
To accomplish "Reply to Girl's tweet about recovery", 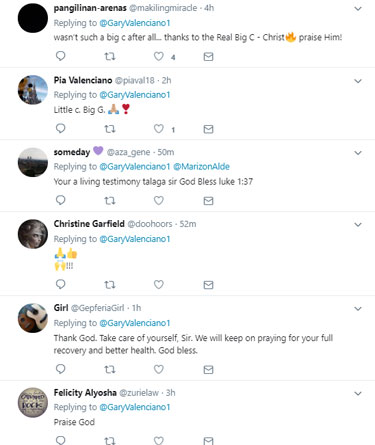I will [x=60, y=369].
